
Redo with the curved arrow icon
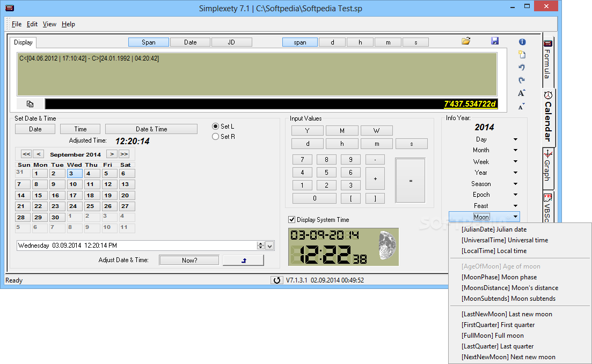[522, 80]
